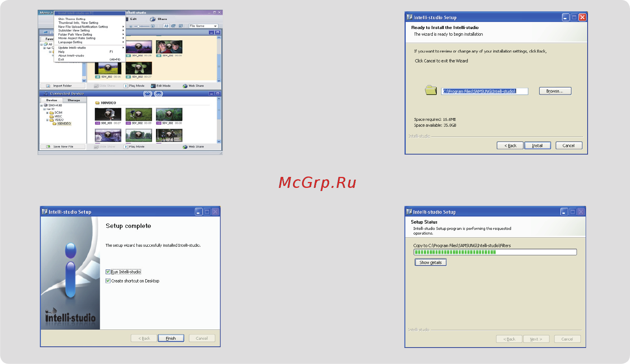The width and height of the screenshot is (630, 364).
Task: Select the SDV_002 00:16 yellow field thumbnail
Action: coord(108,68)
